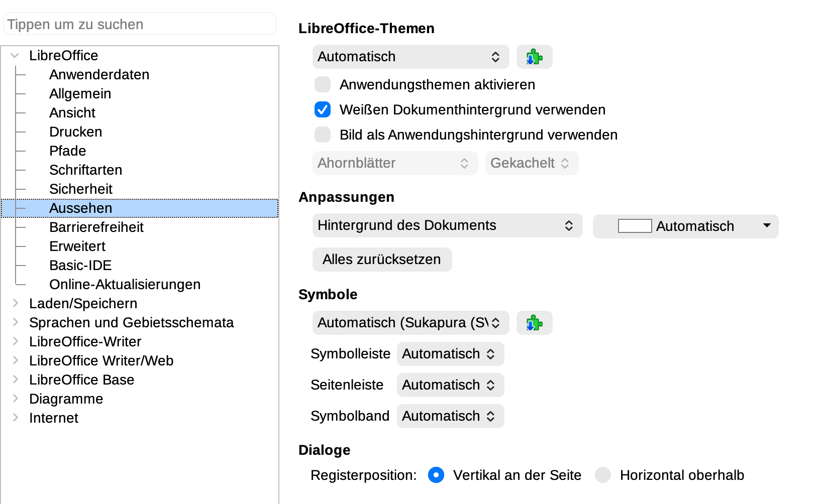Open the Ahornblätter background image dropdown
This screenshot has width=819, height=504.
(395, 163)
